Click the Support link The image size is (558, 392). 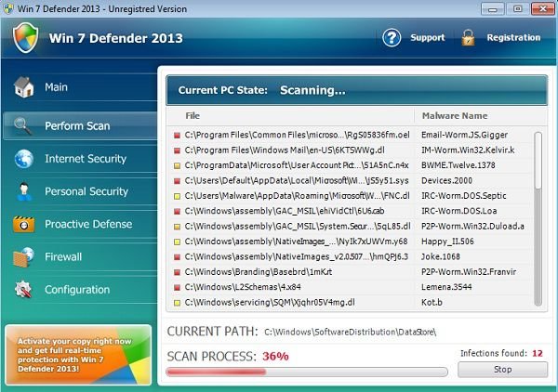point(428,38)
